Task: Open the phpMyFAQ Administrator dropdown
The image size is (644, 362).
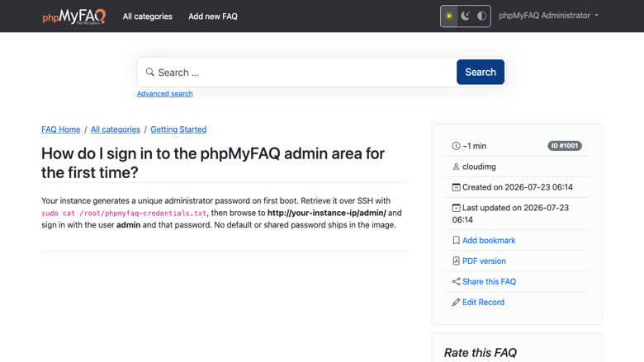Action: [548, 16]
